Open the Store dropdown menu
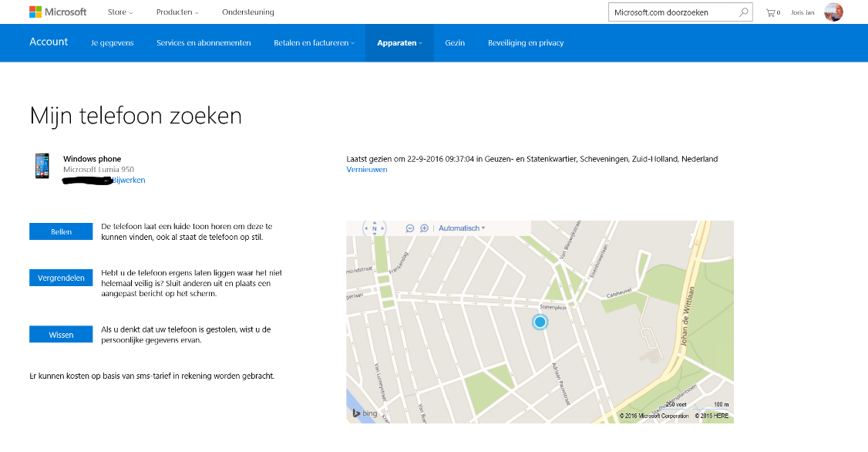868x452 pixels. tap(120, 12)
